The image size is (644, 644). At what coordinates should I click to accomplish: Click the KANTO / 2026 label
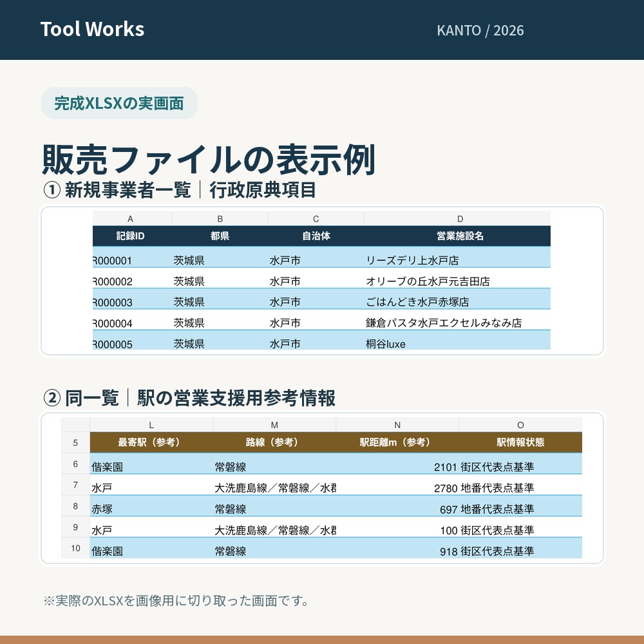[x=480, y=30]
